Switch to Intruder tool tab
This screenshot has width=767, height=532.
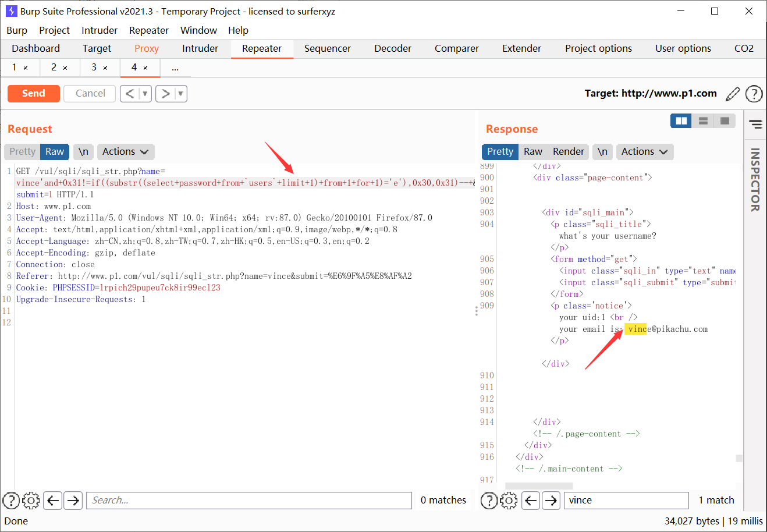(x=200, y=49)
